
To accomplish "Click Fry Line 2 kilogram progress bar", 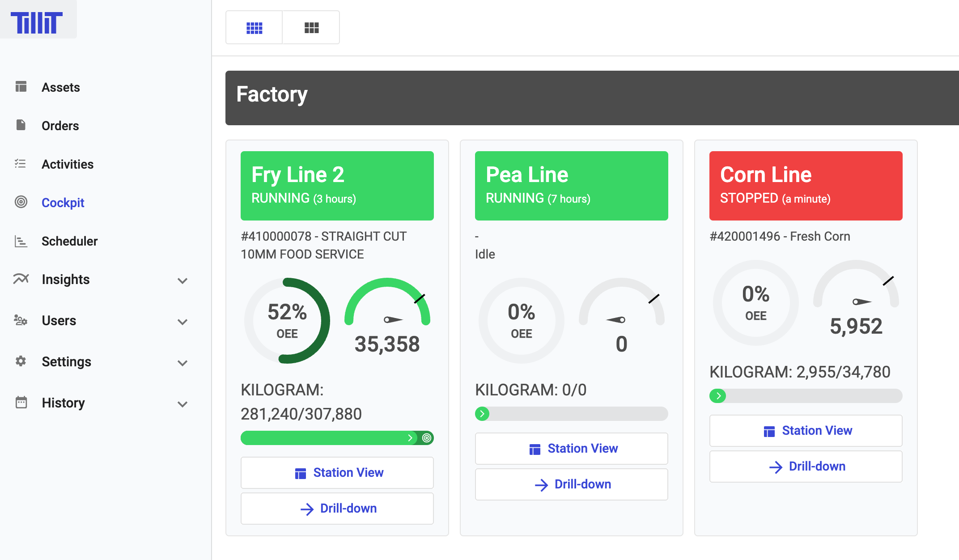I will [336, 438].
